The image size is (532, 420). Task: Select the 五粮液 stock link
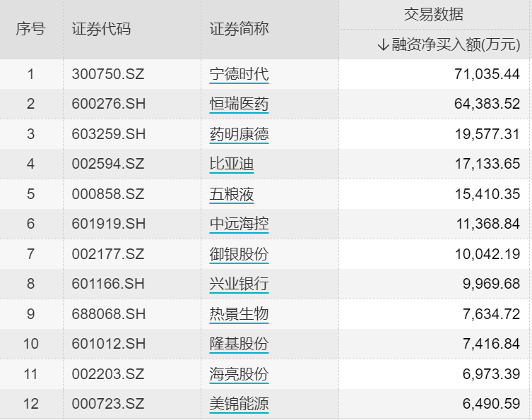231,194
